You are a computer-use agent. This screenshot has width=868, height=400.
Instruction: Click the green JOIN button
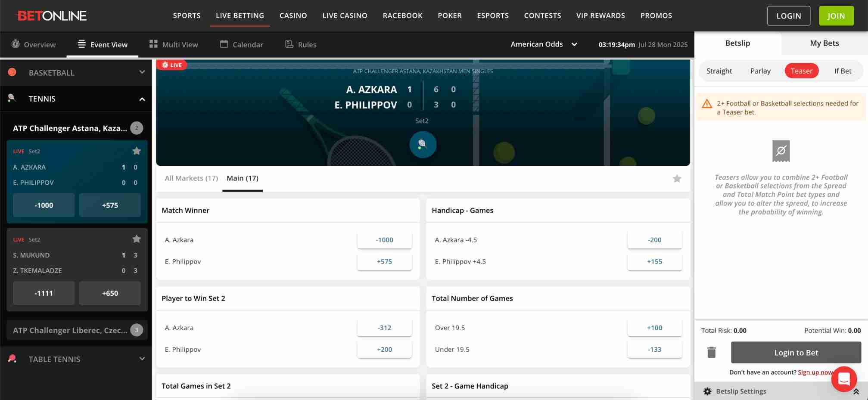tap(836, 16)
